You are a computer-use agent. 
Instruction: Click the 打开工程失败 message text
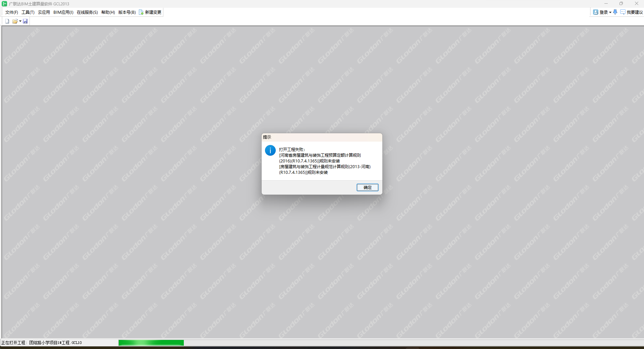292,149
